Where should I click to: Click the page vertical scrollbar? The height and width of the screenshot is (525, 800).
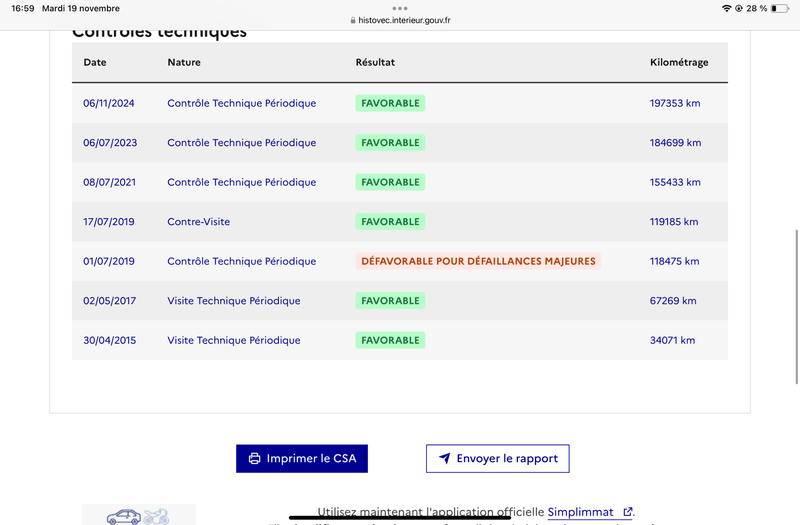pos(796,307)
